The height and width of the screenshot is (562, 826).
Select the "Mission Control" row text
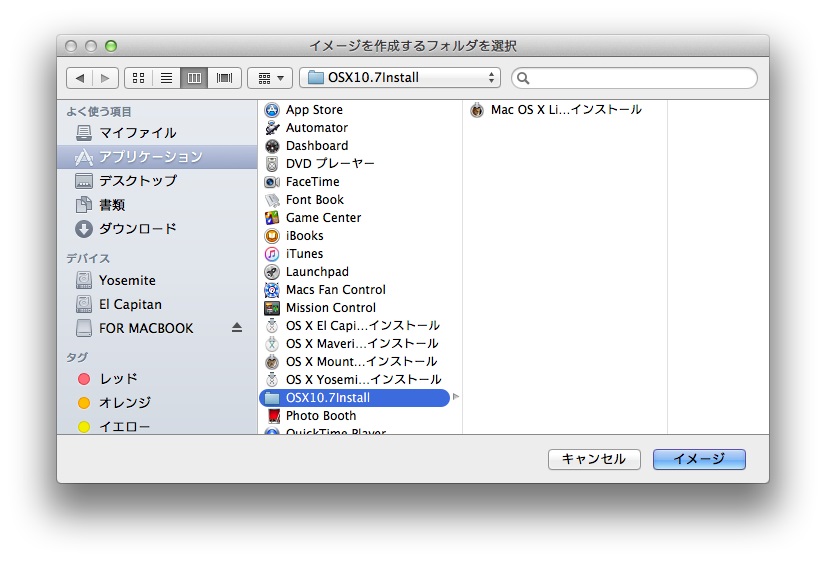tap(331, 308)
